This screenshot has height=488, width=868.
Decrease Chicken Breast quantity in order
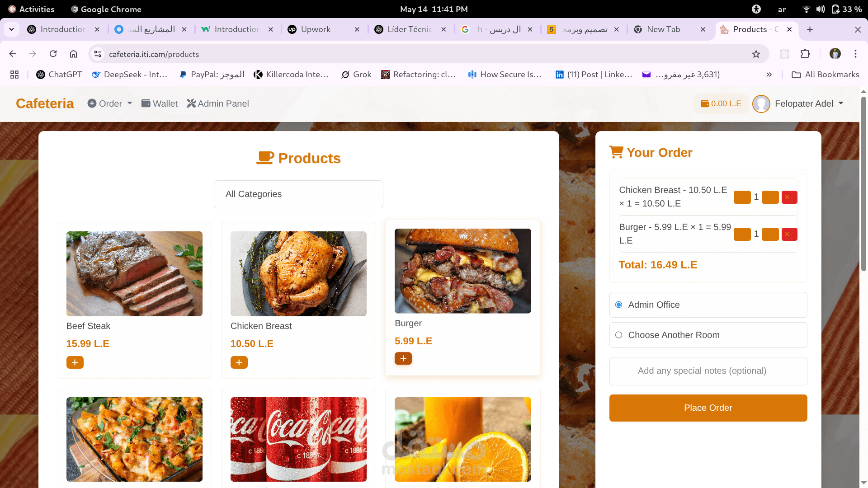click(742, 197)
